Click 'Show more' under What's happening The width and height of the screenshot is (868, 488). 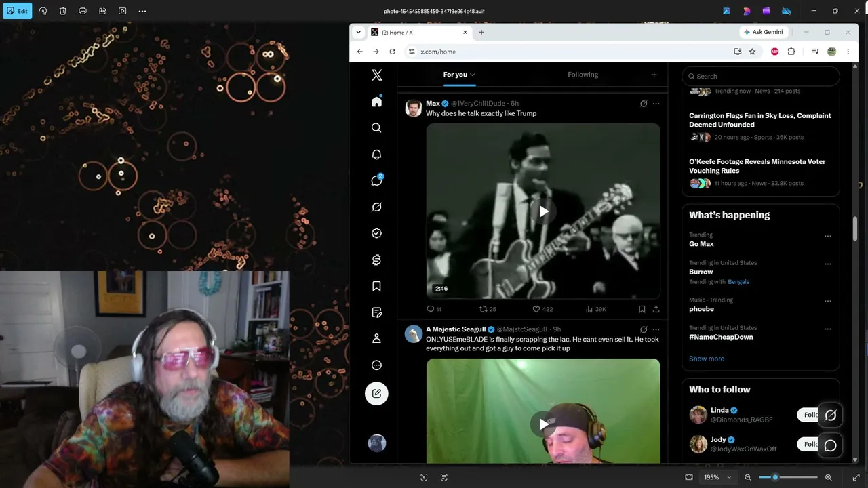(707, 359)
